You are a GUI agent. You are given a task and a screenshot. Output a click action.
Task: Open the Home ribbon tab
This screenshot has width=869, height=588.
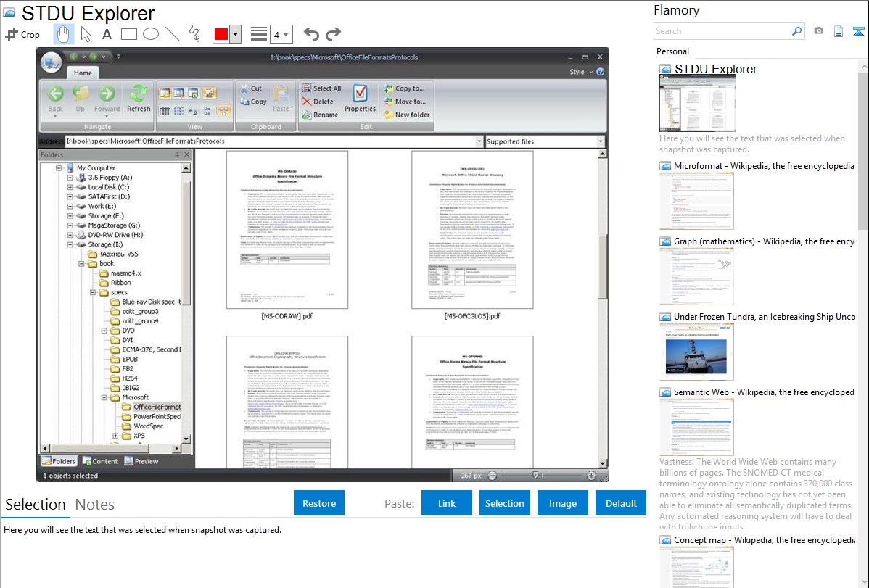pos(83,73)
